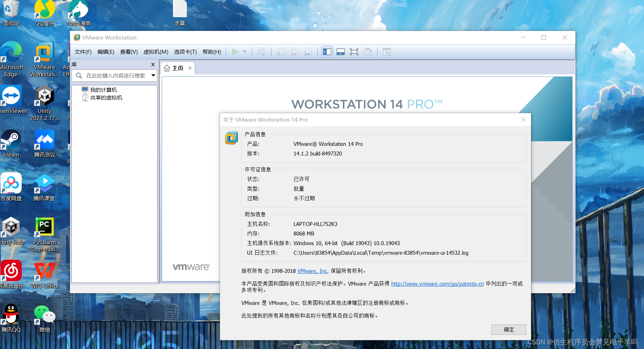Open the Unity Hub desktop icon

(11, 231)
